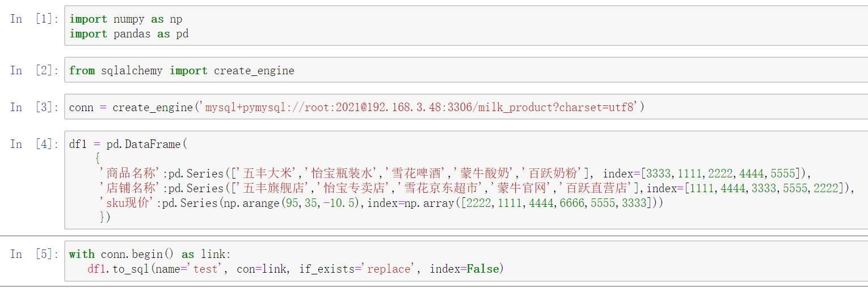Select the In [2] cell prompt

[34, 70]
